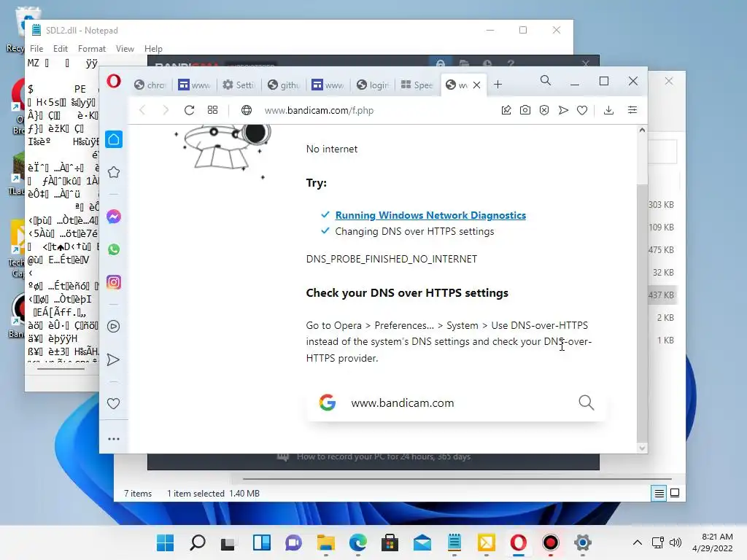This screenshot has height=560, width=747.
Task: Open sidebar Pinboards heart icon
Action: [x=113, y=403]
